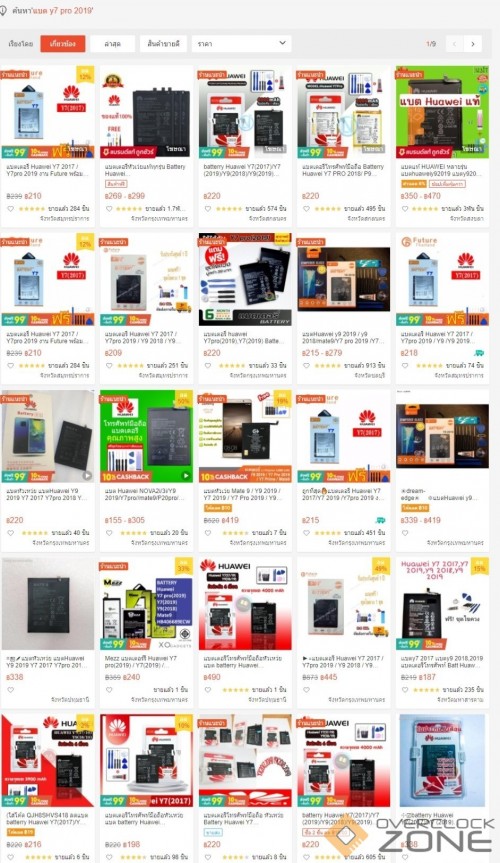Click the previous results page arrow

[454, 44]
